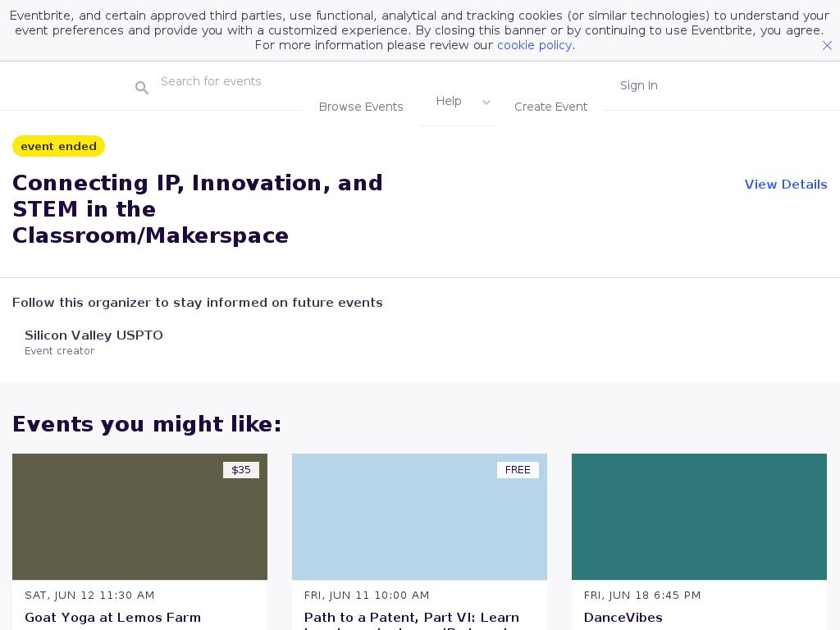Open Goat Yoga event thumbnail image
Viewport: 840px width, 630px height.
coord(139,517)
